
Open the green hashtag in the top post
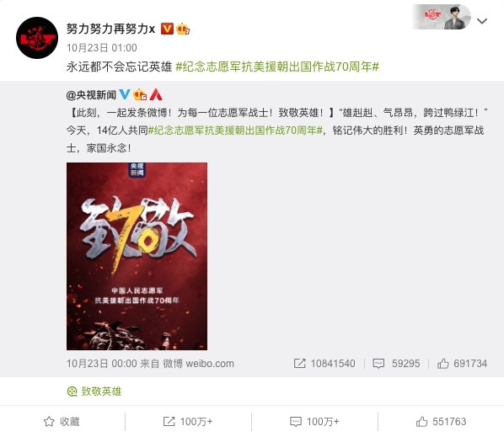277,67
